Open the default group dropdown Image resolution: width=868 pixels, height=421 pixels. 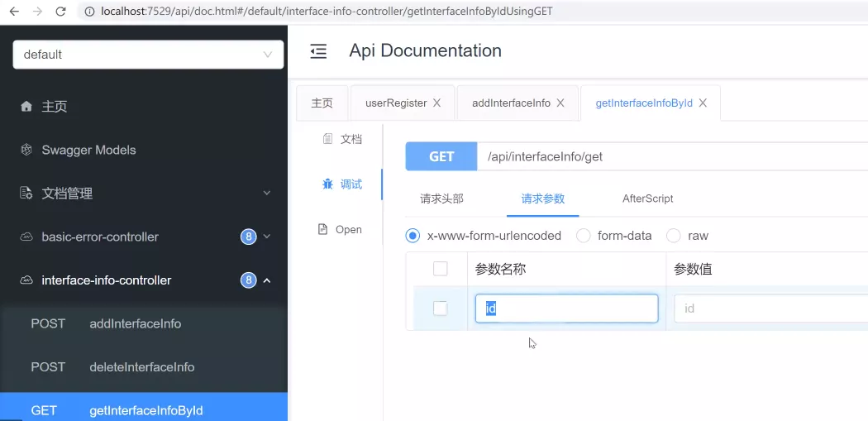pyautogui.click(x=148, y=55)
